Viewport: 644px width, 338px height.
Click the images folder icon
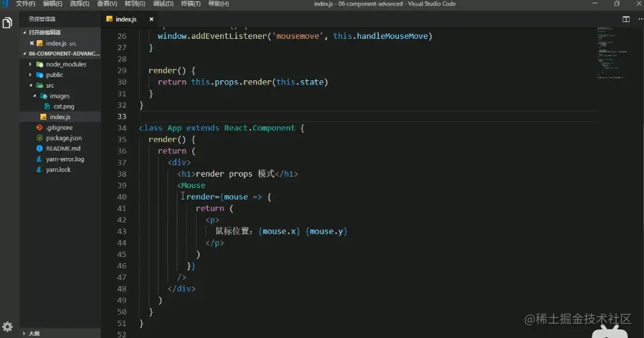point(44,96)
